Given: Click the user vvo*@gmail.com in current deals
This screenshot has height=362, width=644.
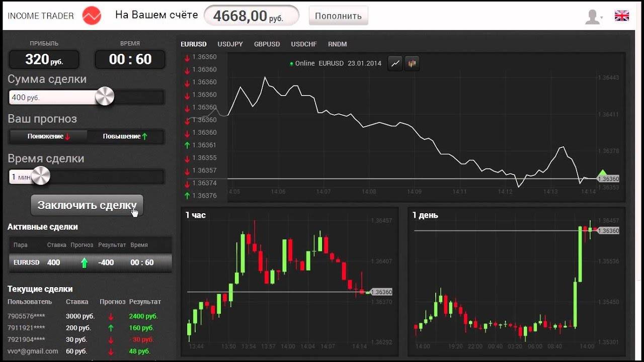Looking at the screenshot, I should tap(33, 351).
